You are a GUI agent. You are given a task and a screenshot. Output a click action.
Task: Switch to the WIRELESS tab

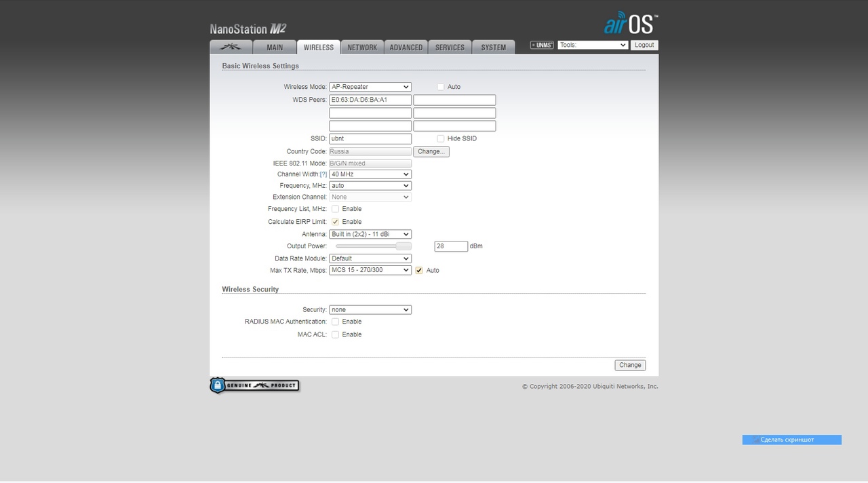coord(319,47)
